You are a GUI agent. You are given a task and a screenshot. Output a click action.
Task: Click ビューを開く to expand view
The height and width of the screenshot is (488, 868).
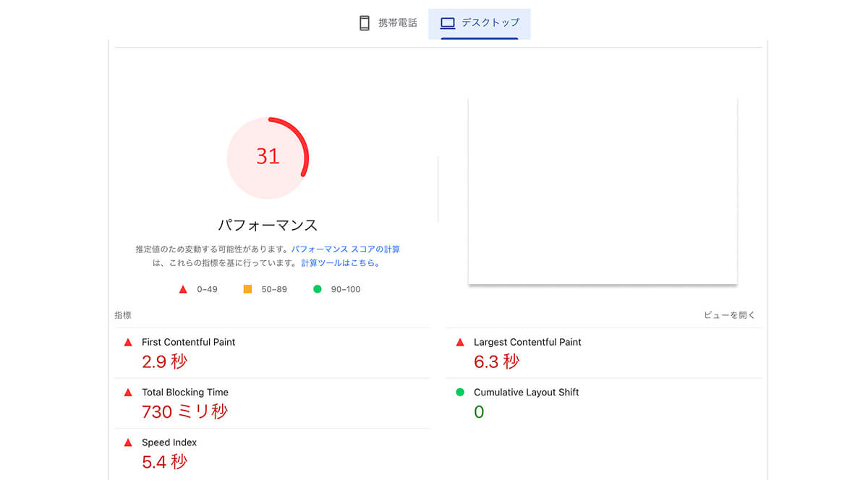point(729,315)
